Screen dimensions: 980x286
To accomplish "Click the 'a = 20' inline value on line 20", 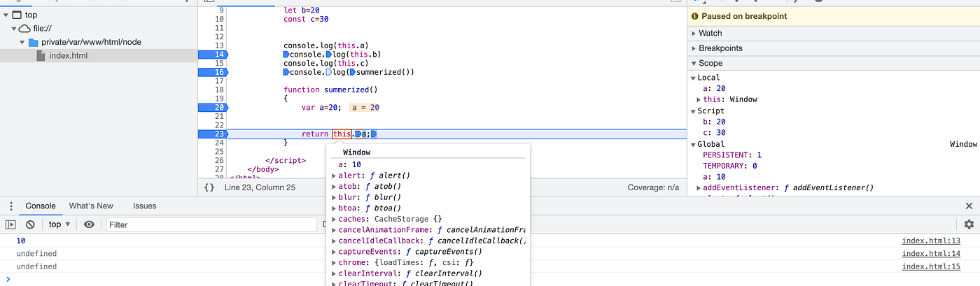I will [x=365, y=108].
